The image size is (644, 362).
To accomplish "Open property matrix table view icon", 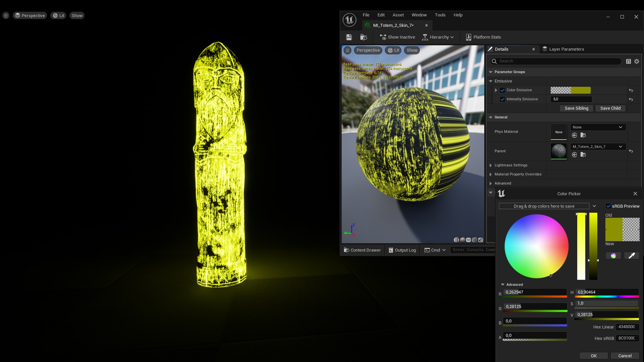I will pyautogui.click(x=629, y=61).
